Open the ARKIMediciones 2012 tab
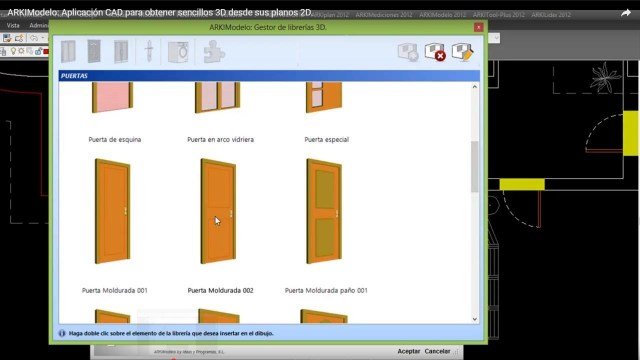Image resolution: width=640 pixels, height=360 pixels. click(x=384, y=15)
